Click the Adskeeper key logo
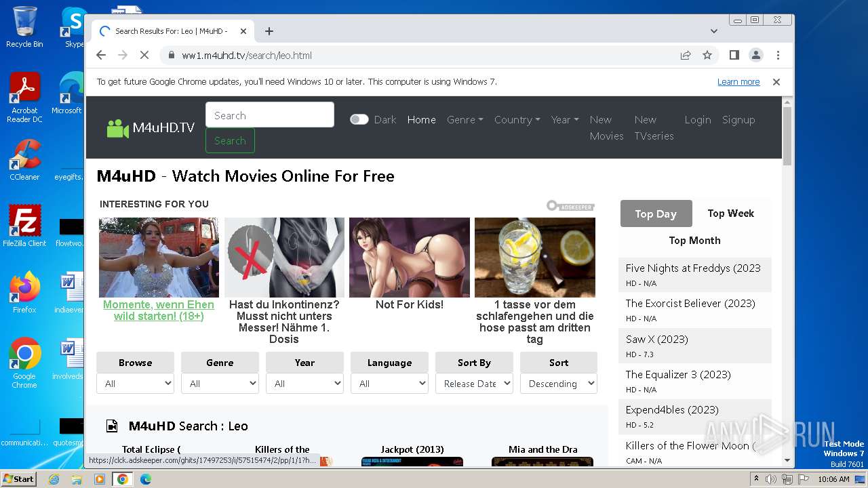This screenshot has width=868, height=488. tap(570, 205)
